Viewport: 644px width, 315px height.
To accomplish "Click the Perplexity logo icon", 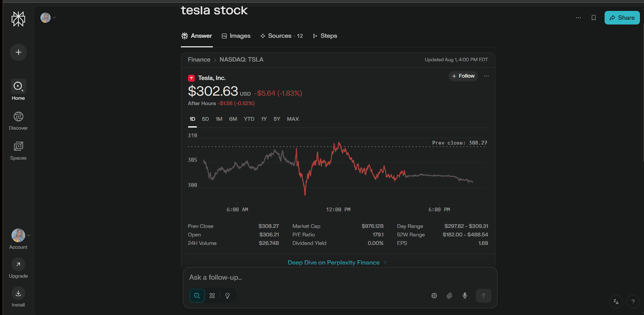I will click(x=18, y=19).
